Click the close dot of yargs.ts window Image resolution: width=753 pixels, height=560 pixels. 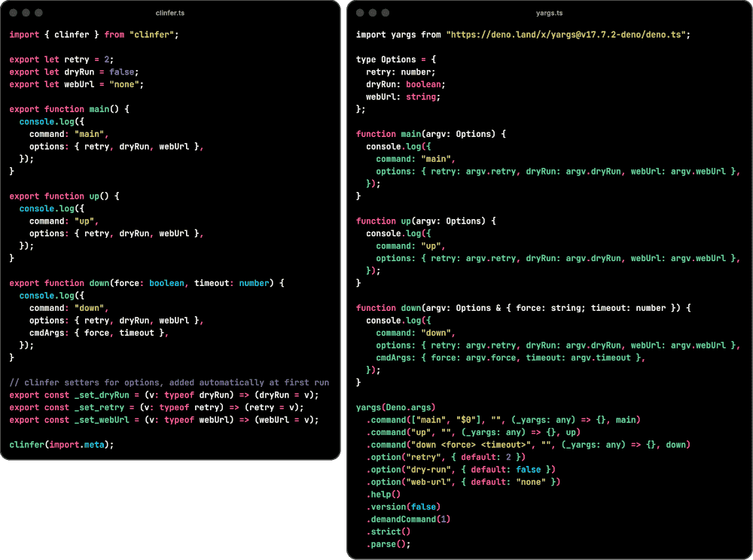pyautogui.click(x=360, y=13)
